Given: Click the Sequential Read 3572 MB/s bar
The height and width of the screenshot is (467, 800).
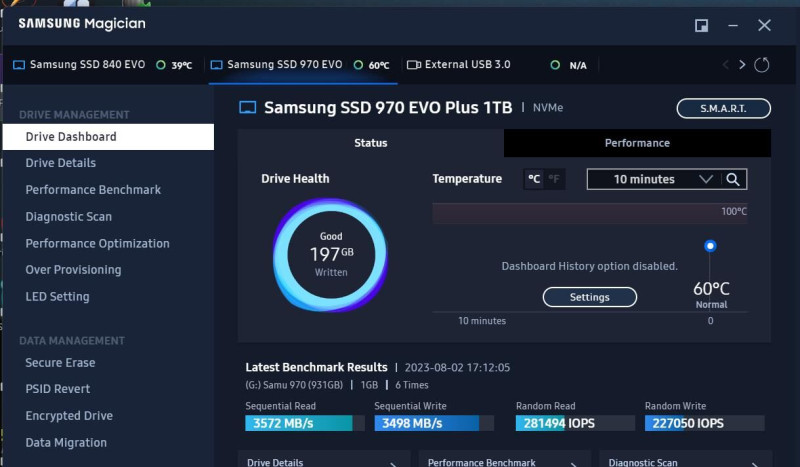Looking at the screenshot, I should coord(305,423).
